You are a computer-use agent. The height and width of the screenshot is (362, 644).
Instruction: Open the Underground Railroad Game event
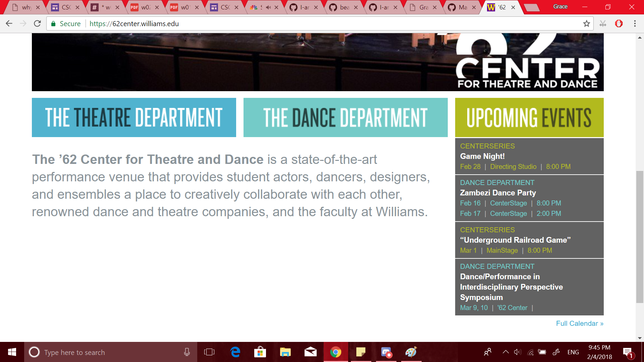[x=515, y=240]
